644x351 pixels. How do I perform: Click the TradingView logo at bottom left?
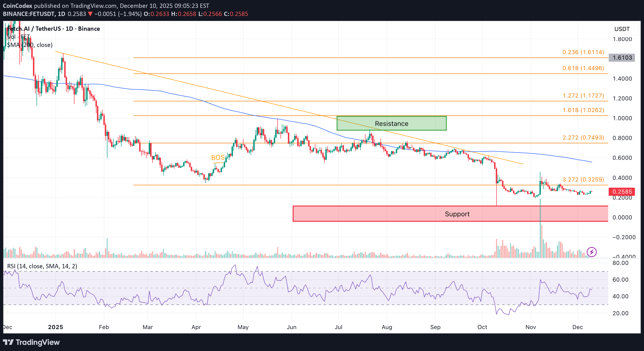tap(31, 342)
